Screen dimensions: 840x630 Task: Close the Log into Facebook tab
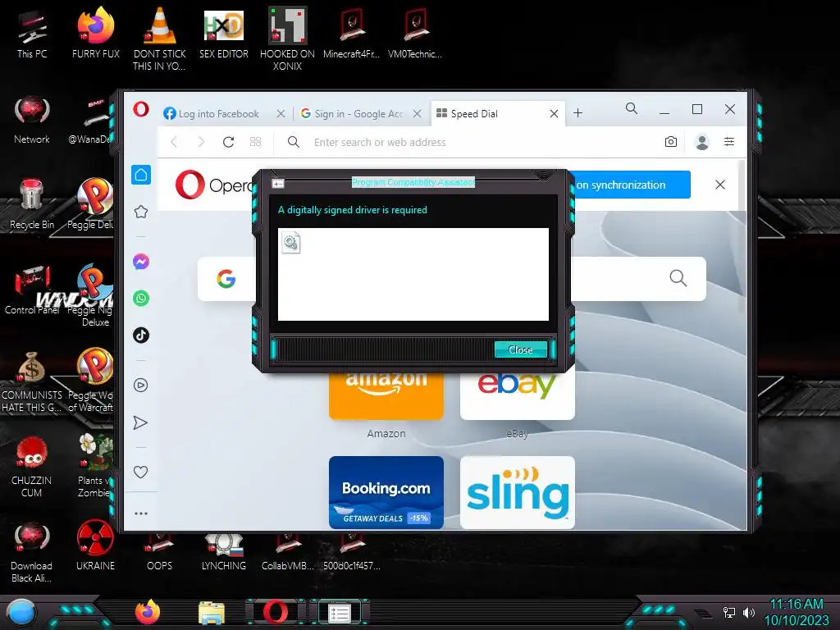[281, 113]
